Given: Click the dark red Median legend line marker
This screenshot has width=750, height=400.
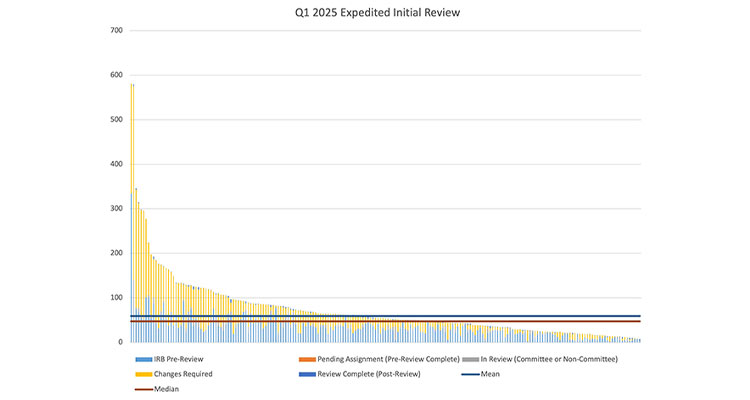Looking at the screenshot, I should [x=139, y=389].
